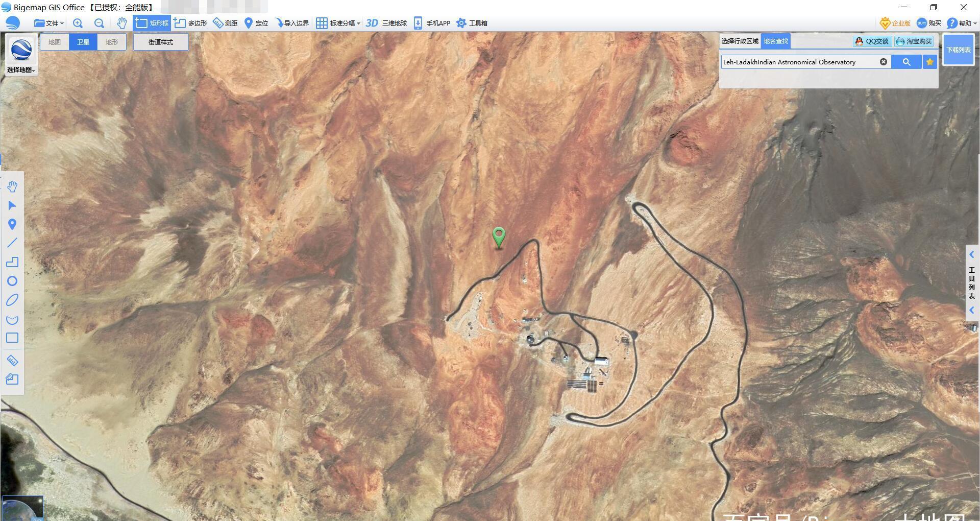Select the placemark pin tool in left sidebar
Image resolution: width=980 pixels, height=521 pixels.
point(12,224)
